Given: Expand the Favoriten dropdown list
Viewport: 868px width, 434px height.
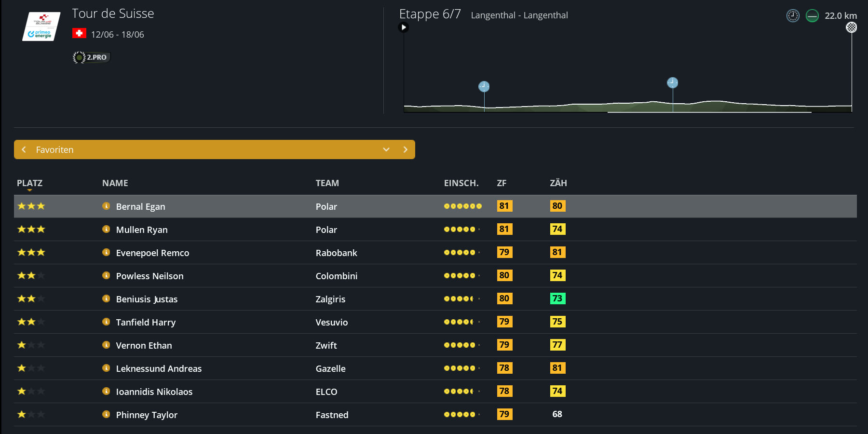Looking at the screenshot, I should pyautogui.click(x=386, y=149).
